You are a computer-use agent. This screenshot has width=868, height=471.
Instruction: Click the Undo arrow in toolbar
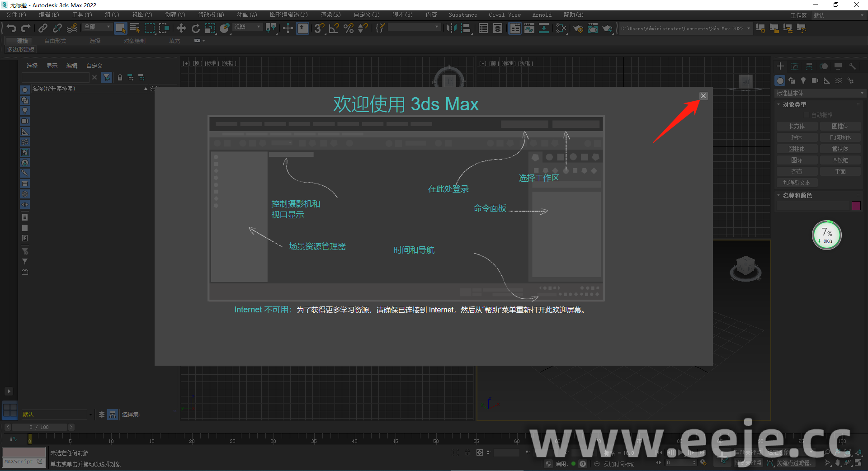point(11,28)
